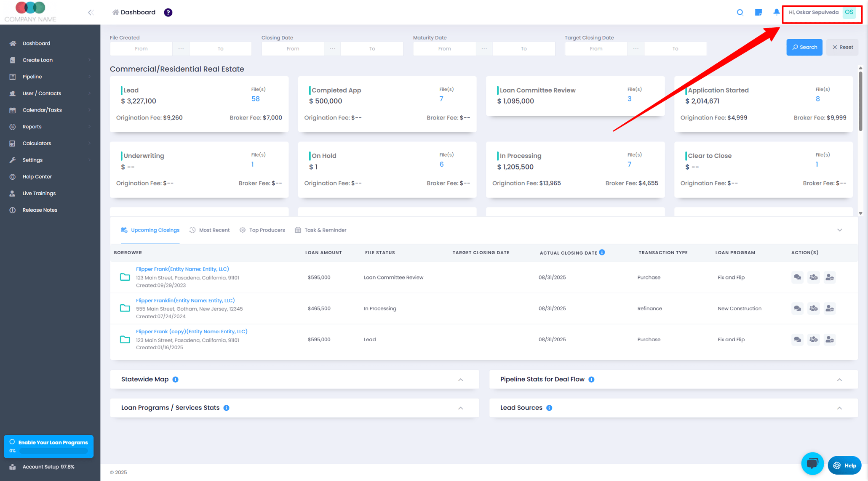868x481 pixels.
Task: Click the Search button
Action: (x=804, y=47)
